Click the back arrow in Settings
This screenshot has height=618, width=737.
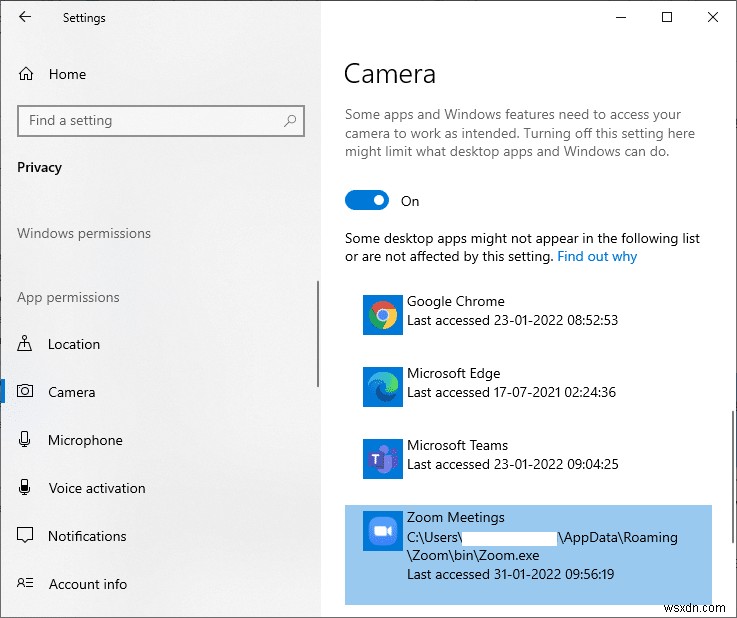pyautogui.click(x=25, y=17)
